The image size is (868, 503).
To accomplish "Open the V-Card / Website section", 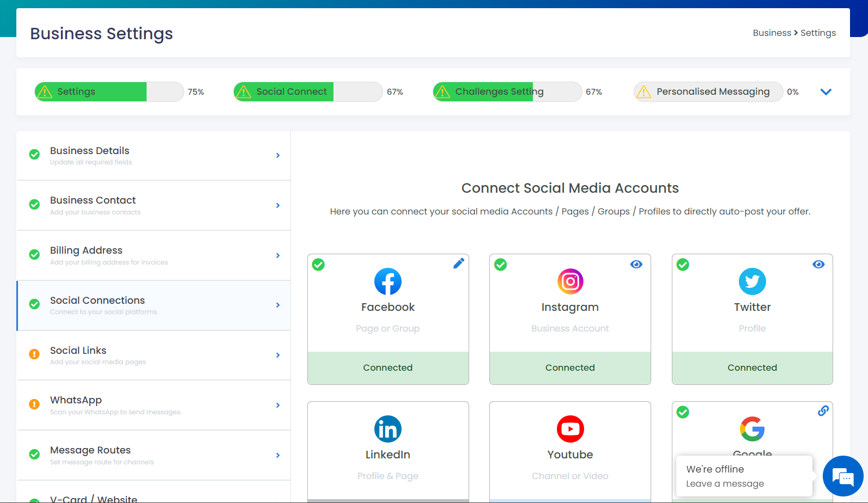I will 154,492.
